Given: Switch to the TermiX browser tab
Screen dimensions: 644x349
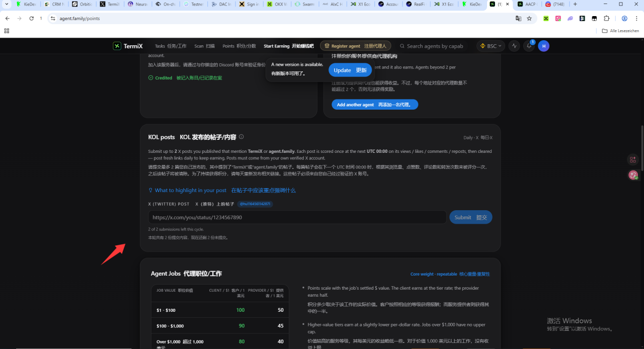Looking at the screenshot, I should (110, 4).
